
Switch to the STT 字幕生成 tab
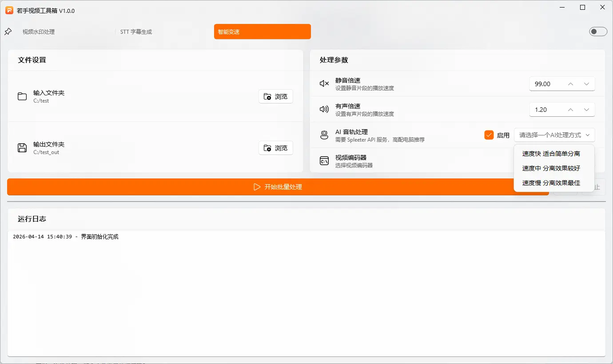135,32
